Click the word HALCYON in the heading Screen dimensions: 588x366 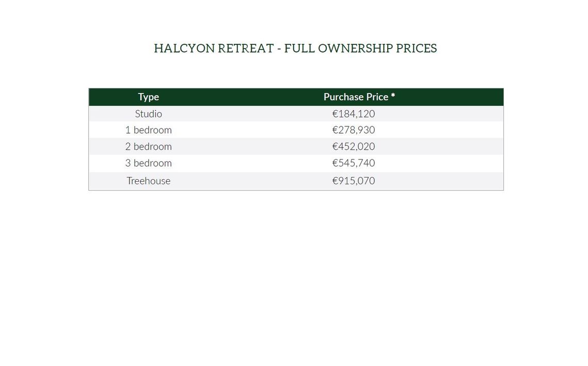click(184, 49)
